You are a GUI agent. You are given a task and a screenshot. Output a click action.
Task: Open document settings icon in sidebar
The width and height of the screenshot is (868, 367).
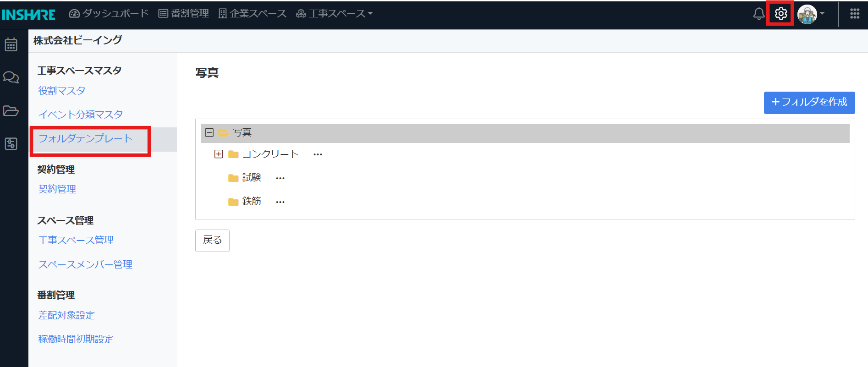(11, 144)
